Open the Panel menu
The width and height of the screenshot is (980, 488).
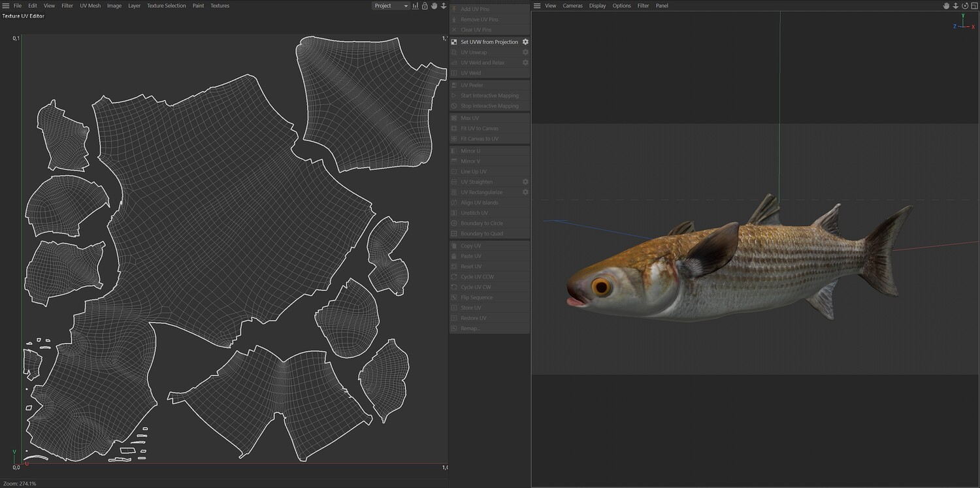(662, 6)
